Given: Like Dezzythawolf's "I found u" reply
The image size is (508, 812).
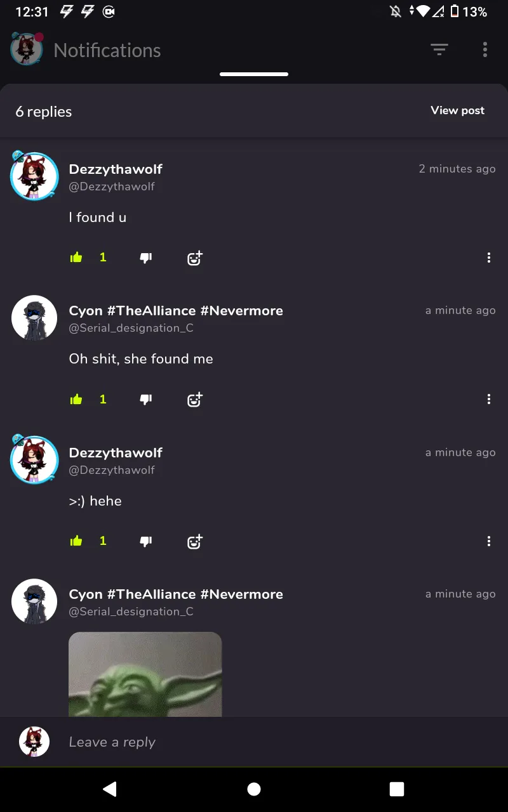Looking at the screenshot, I should [x=76, y=258].
